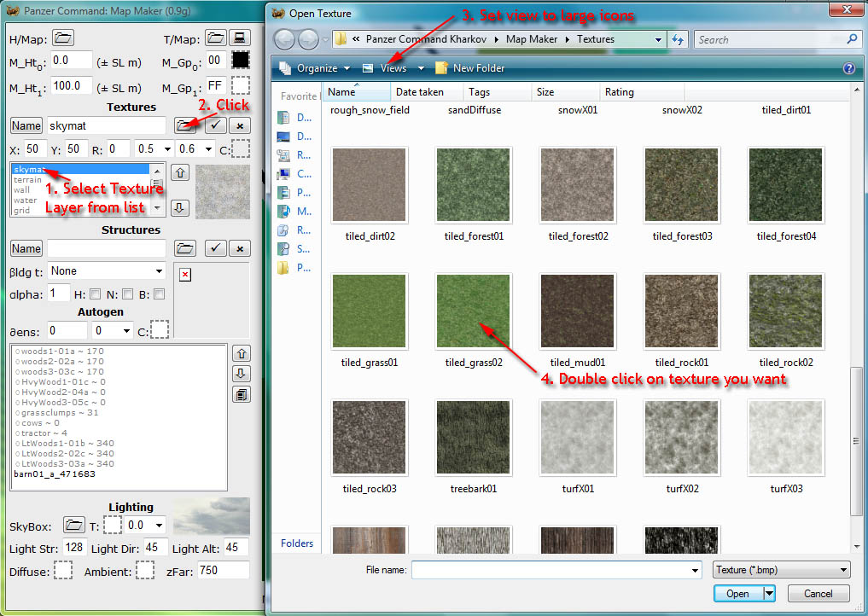The width and height of the screenshot is (868, 616).
Task: Select the tiled_grass02 texture thumbnail
Action: 474,311
